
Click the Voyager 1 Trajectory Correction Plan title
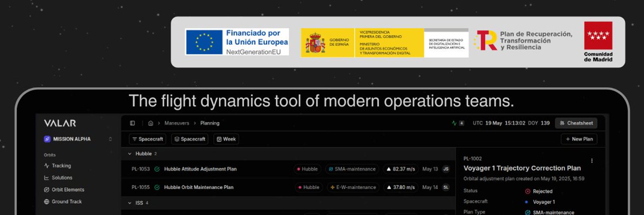(522, 169)
